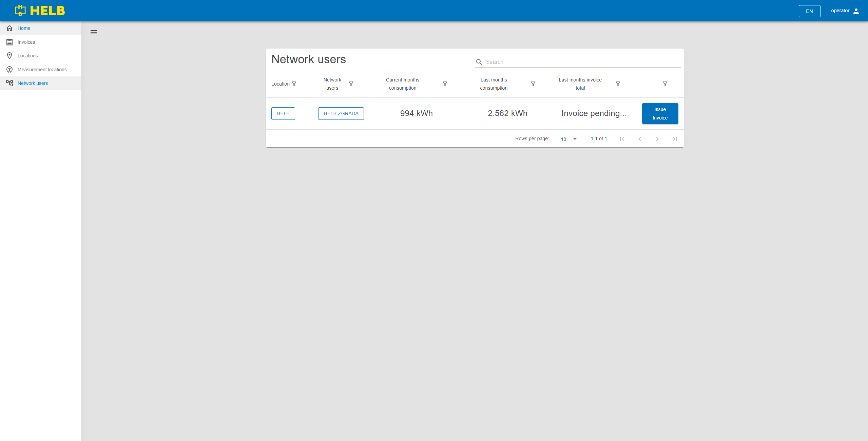Open the Rows per page dropdown

pyautogui.click(x=569, y=139)
